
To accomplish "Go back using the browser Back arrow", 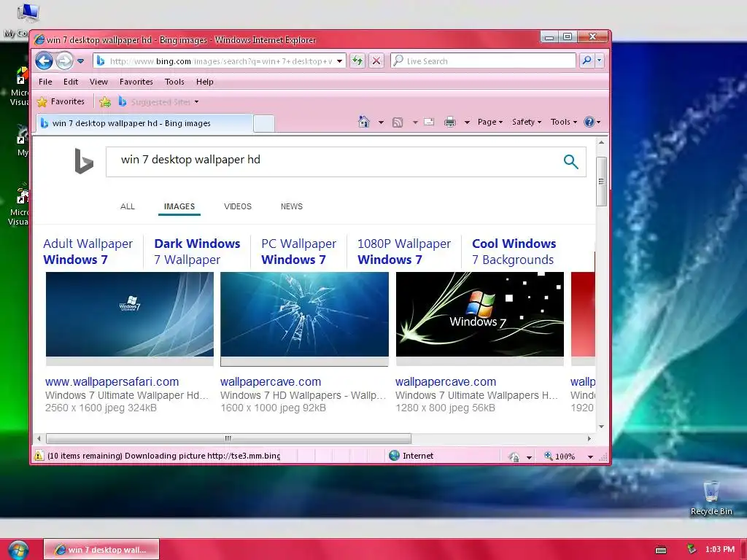I will [x=44, y=61].
